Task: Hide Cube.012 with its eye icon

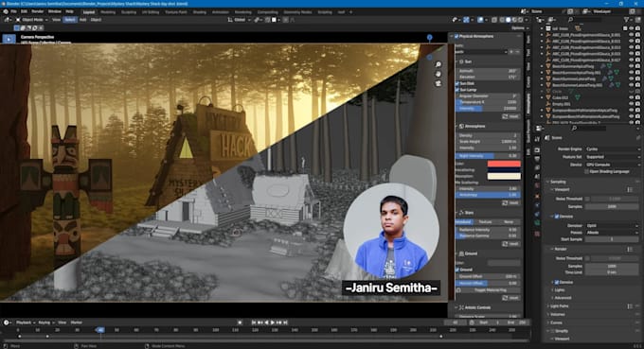Action: 632,97
